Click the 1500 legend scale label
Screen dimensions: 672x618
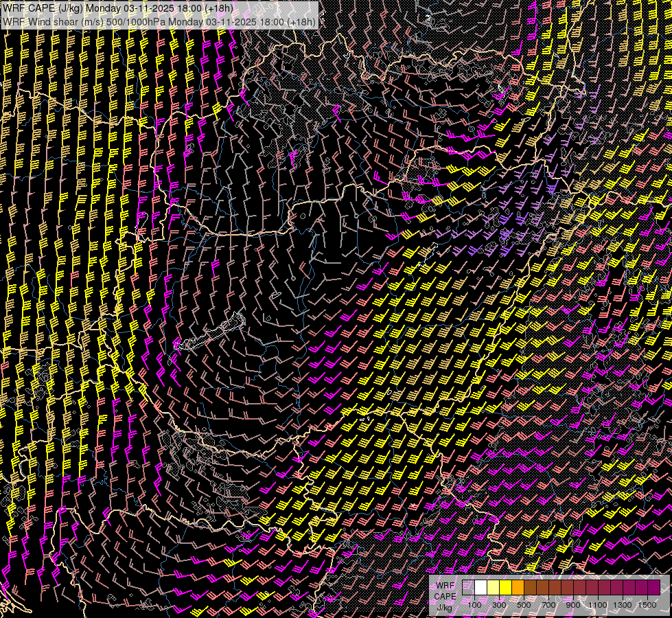[x=647, y=605]
